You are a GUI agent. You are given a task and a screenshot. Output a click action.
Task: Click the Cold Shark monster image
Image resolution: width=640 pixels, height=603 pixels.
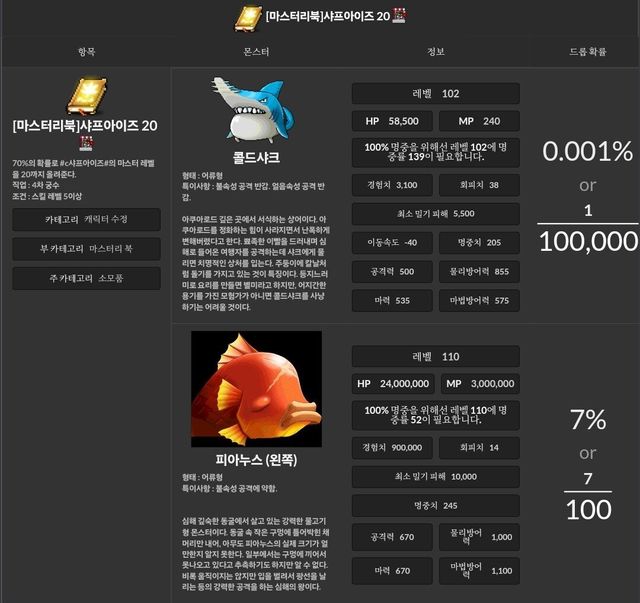click(255, 110)
